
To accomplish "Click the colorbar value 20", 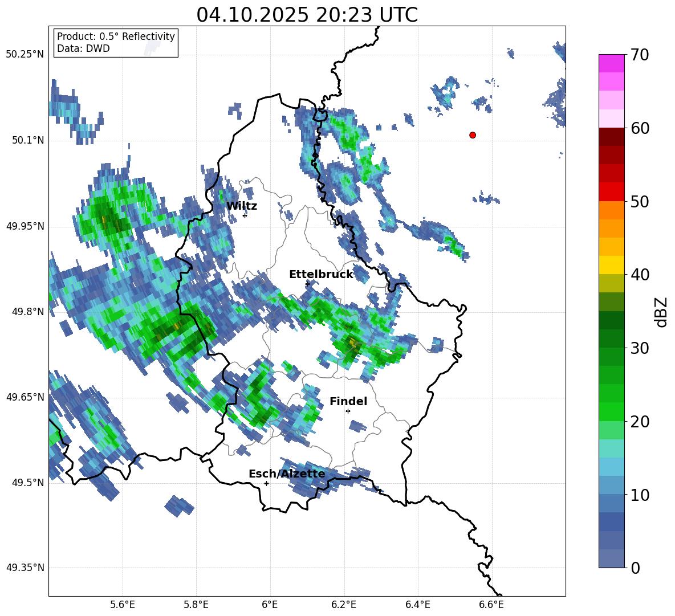I will pos(640,422).
